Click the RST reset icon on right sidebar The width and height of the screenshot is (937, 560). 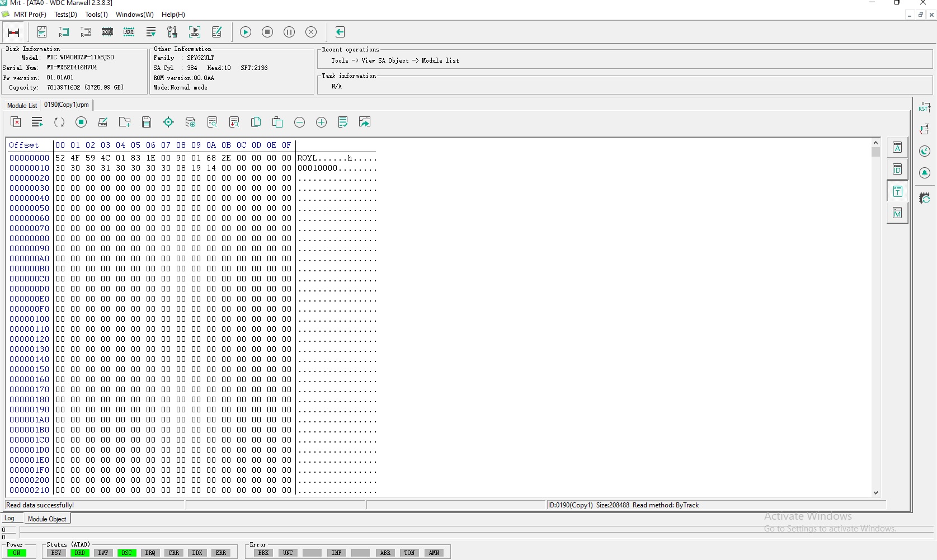[x=925, y=107]
